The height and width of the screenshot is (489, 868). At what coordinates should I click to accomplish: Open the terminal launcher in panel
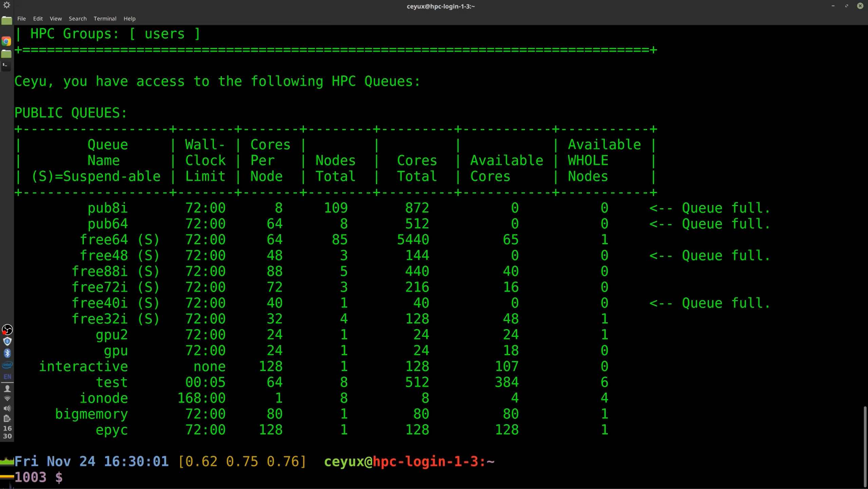(x=6, y=66)
